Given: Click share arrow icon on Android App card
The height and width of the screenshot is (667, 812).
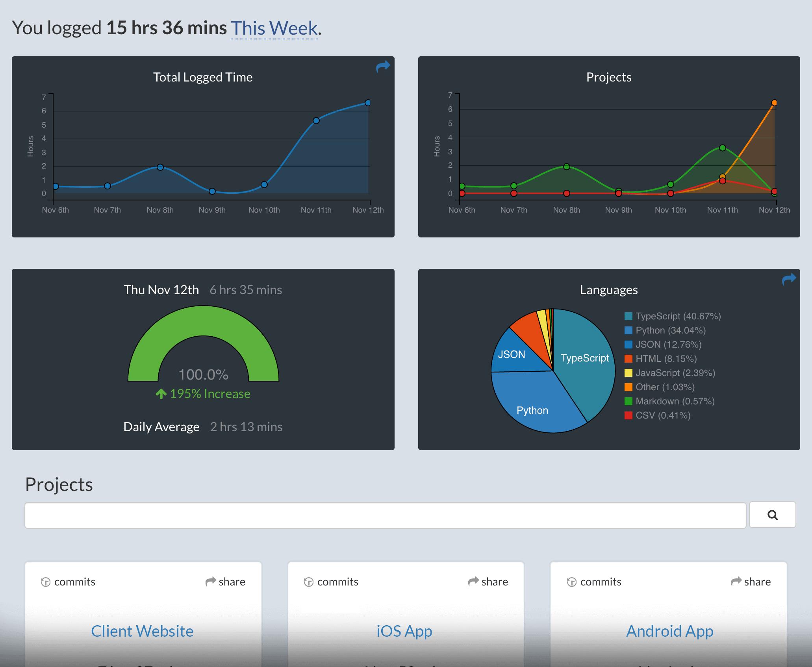Looking at the screenshot, I should point(736,582).
